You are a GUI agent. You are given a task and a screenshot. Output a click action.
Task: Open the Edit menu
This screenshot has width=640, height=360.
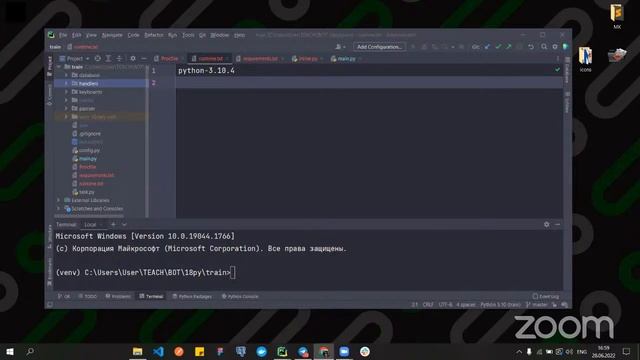77,35
